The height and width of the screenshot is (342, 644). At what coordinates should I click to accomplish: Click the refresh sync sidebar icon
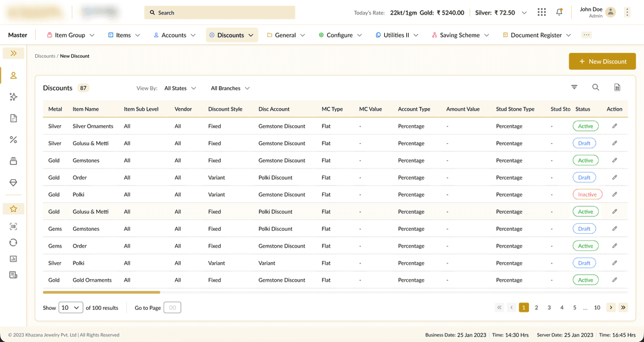14,243
